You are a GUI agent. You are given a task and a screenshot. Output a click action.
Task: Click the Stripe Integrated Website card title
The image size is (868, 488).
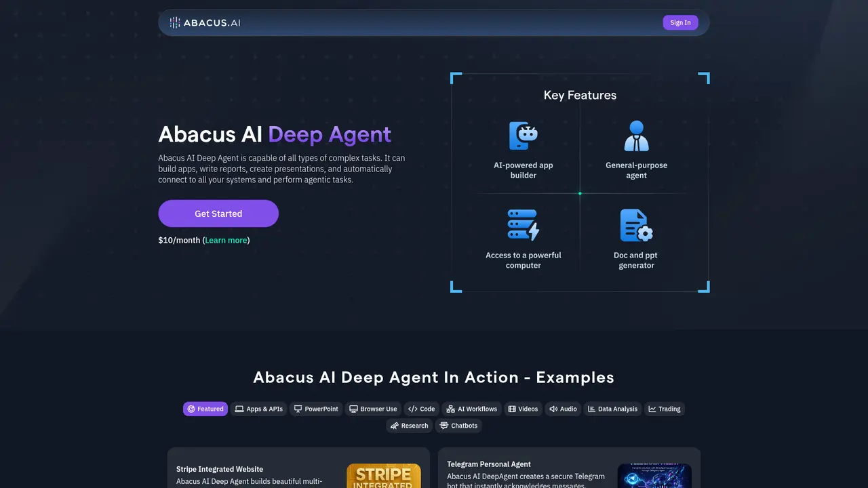220,469
